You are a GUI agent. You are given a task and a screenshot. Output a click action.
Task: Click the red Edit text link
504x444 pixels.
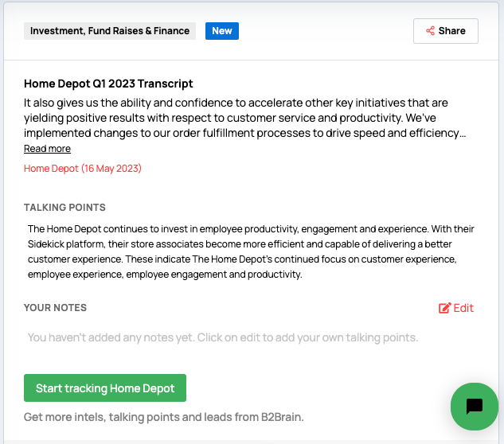463,308
